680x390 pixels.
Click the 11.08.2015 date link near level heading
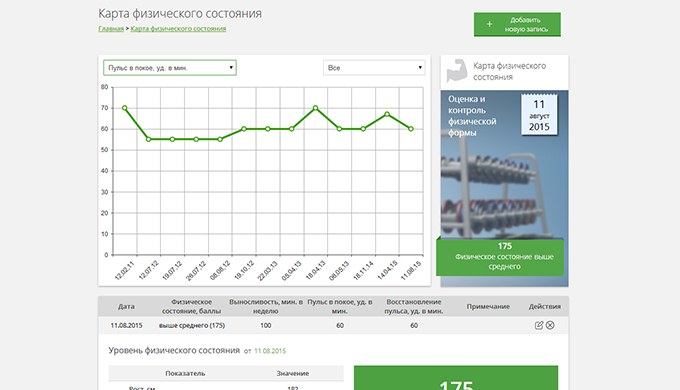coord(270,351)
